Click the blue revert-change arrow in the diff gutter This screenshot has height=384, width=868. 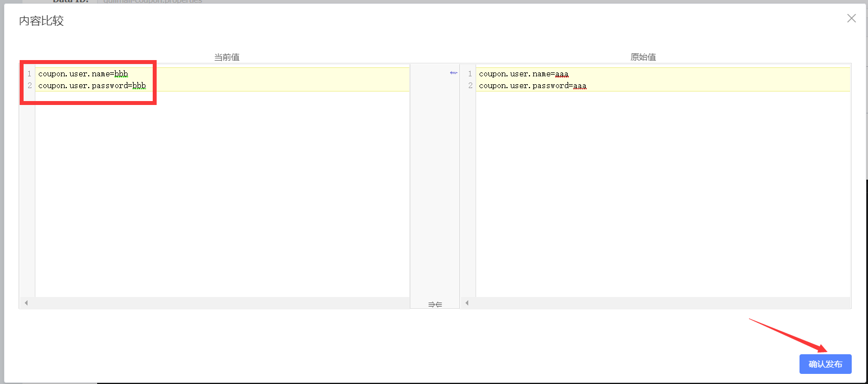tap(454, 73)
